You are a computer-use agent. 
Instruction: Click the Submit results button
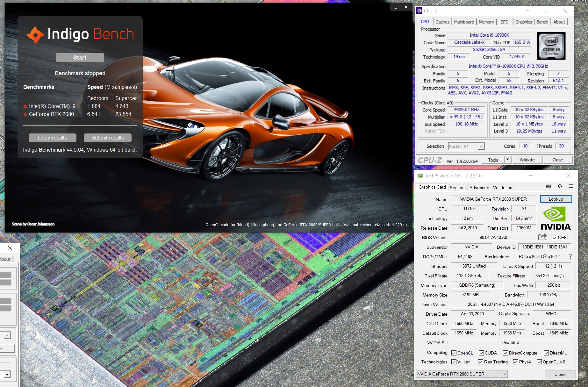pos(108,138)
